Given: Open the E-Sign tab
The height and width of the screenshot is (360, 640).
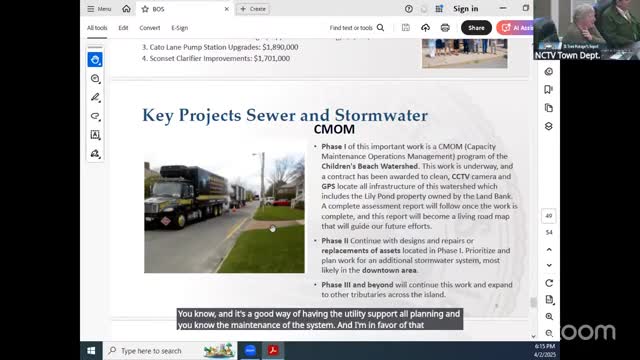Looking at the screenshot, I should tap(180, 28).
